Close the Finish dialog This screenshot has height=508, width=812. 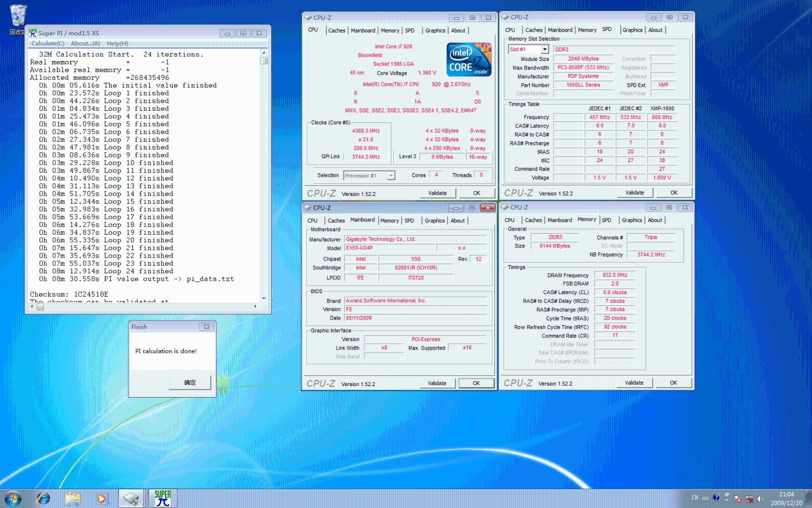click(207, 327)
